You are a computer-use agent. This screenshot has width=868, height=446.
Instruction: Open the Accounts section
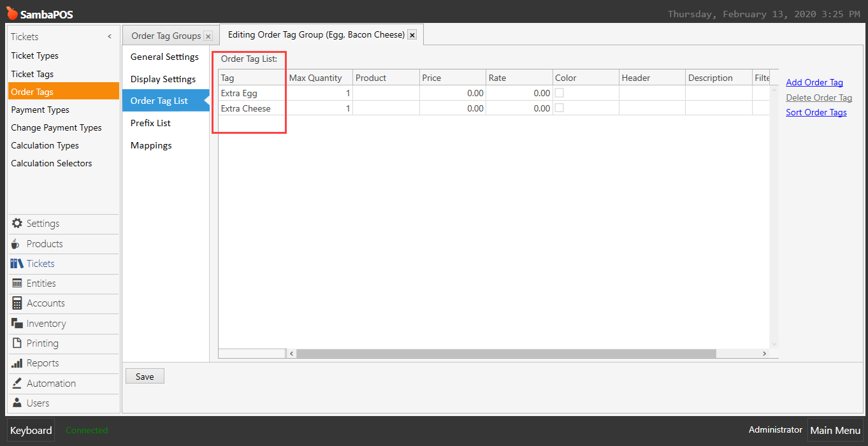45,303
